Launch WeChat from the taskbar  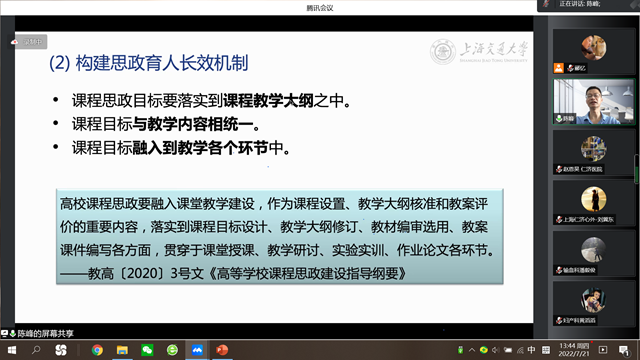pos(147,350)
